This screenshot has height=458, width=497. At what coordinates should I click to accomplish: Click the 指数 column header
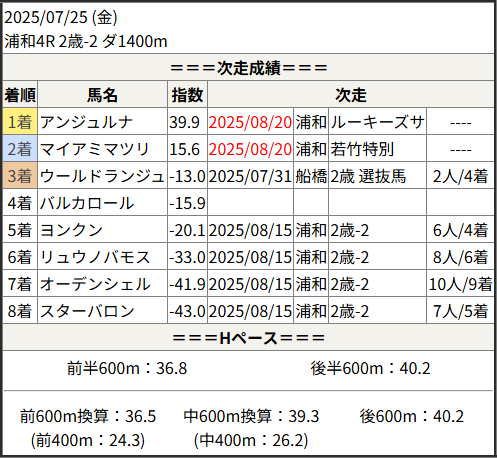[x=187, y=95]
